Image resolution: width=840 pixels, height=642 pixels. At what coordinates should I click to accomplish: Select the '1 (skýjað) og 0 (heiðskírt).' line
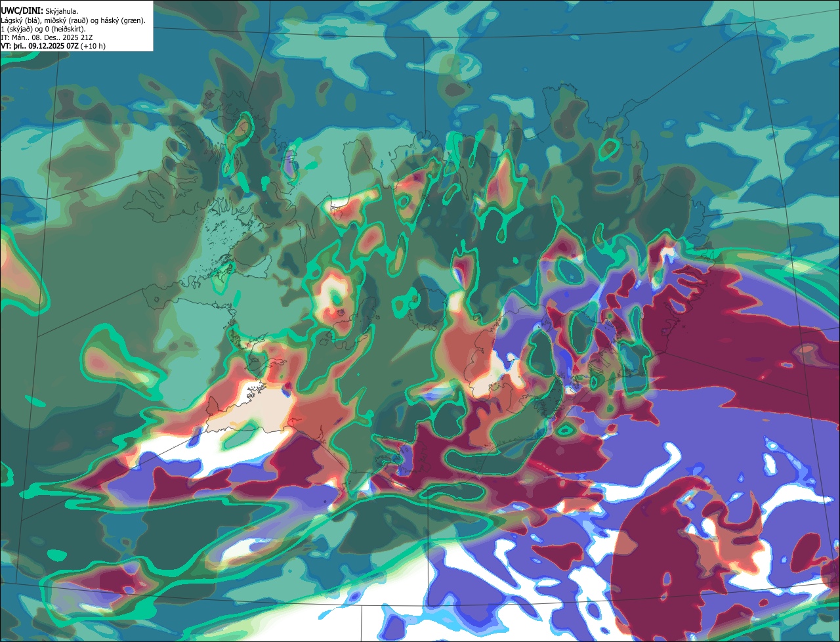tap(43, 29)
